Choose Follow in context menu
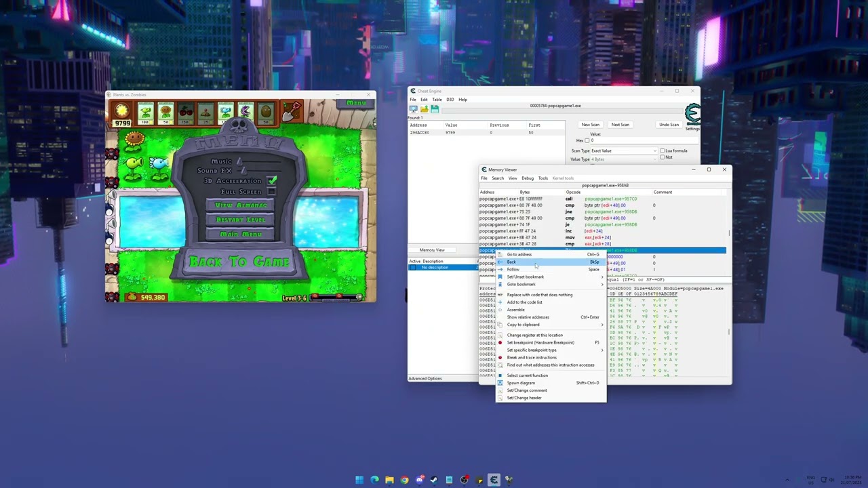 551,269
